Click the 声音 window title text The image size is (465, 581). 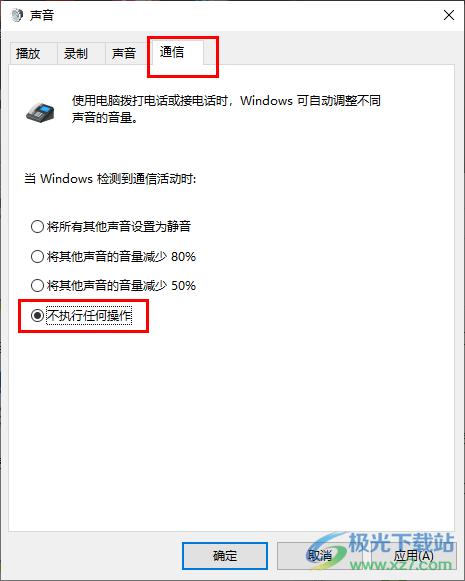[x=42, y=16]
